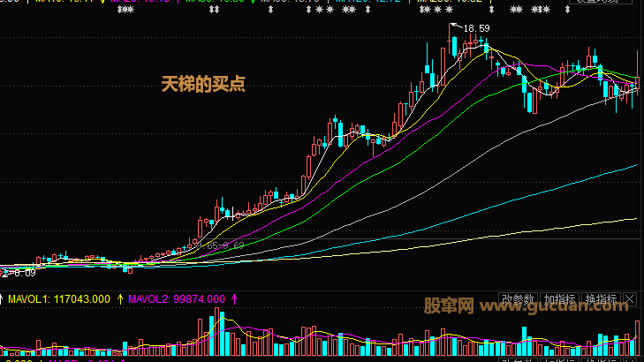Click the MAVOL2 99874.000 indicator label
This screenshot has width=644, height=362.
click(x=177, y=299)
